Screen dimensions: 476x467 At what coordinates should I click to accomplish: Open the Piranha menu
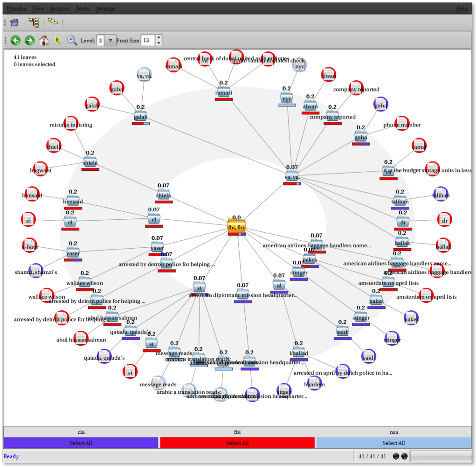click(x=16, y=8)
